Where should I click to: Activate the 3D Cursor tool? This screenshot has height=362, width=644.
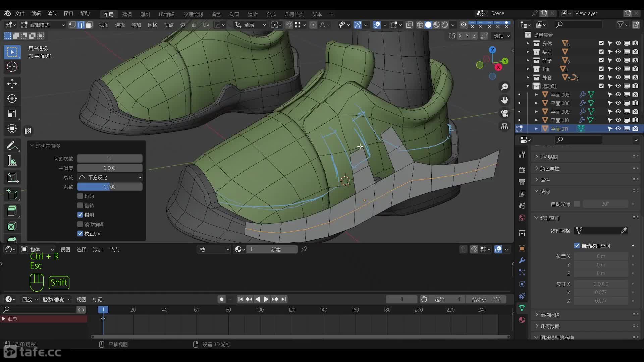[12, 67]
